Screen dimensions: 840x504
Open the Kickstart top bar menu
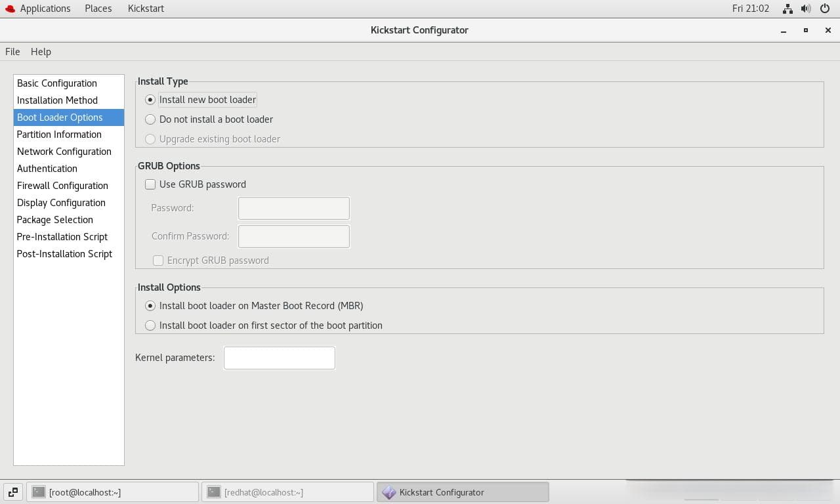[x=146, y=9]
